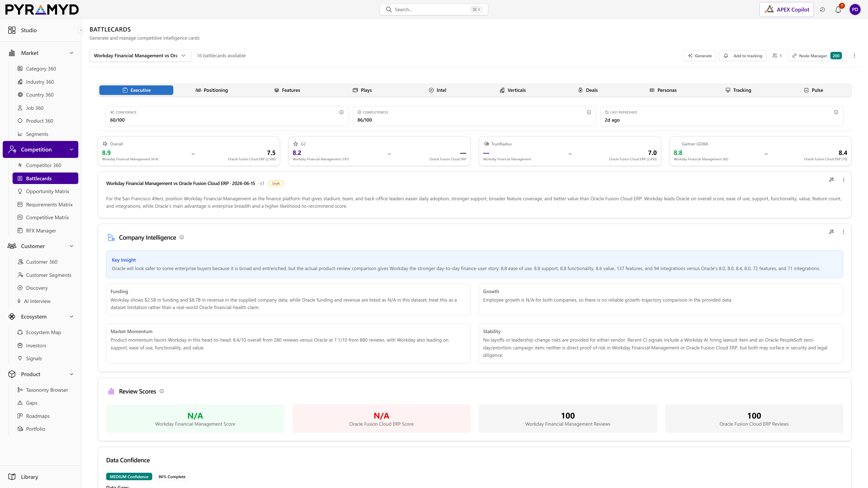This screenshot has width=868, height=488.
Task: Click the Completeness info icon
Action: coord(589,112)
